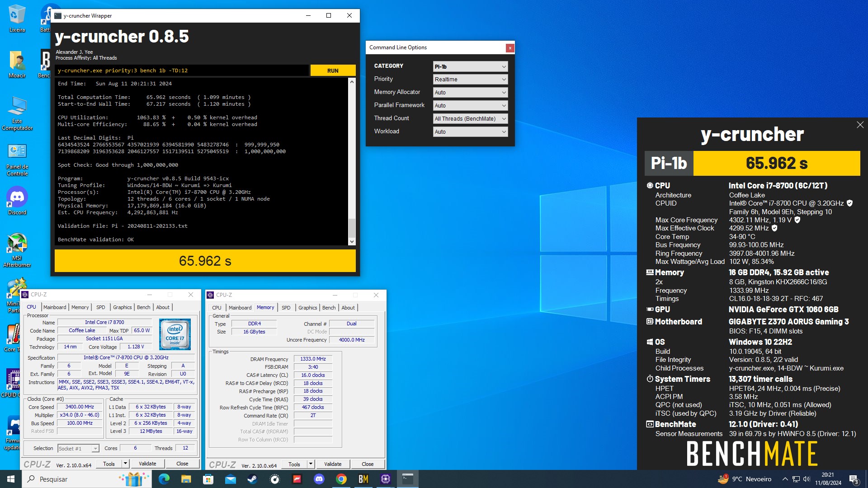868x488 pixels.
Task: Click the yellow RUN button
Action: [333, 70]
